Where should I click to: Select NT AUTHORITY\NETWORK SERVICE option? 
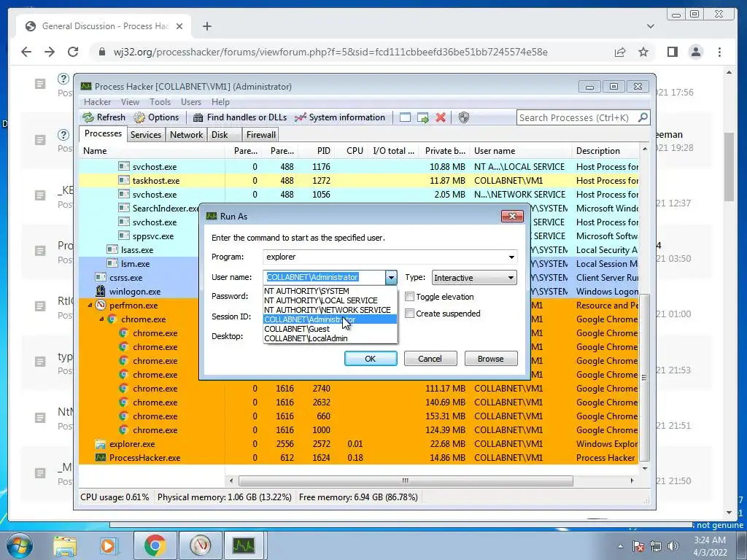tap(330, 310)
